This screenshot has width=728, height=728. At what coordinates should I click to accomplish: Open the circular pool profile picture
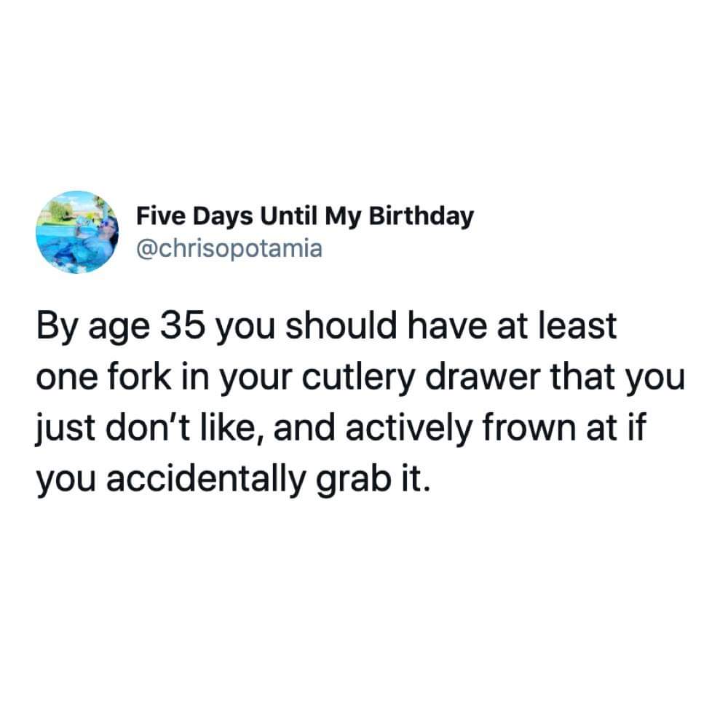click(x=77, y=232)
